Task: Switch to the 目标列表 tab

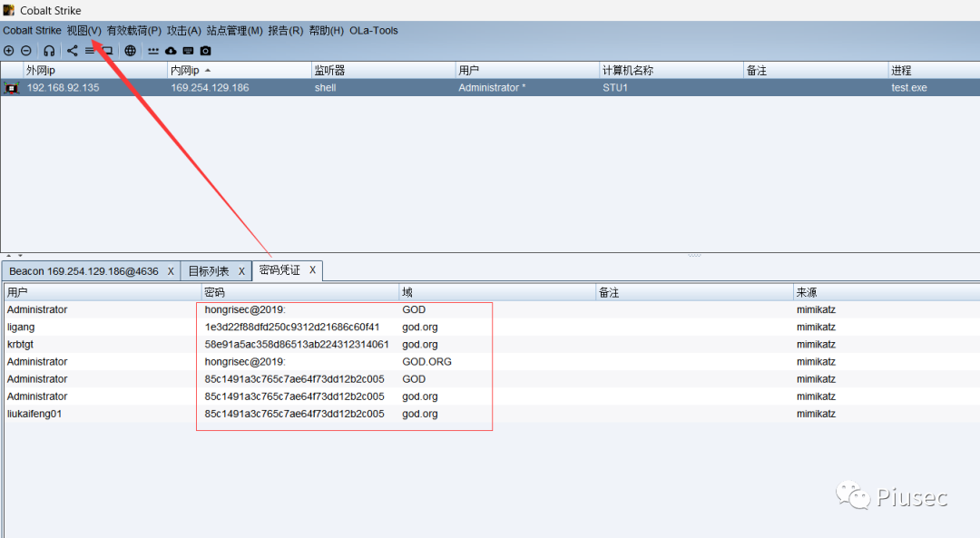Action: click(209, 271)
